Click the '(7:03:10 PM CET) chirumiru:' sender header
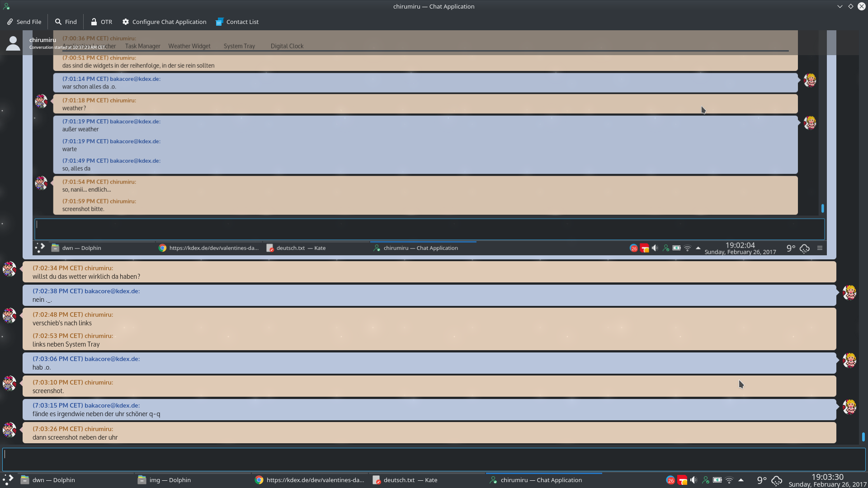The image size is (868, 488). pyautogui.click(x=73, y=382)
